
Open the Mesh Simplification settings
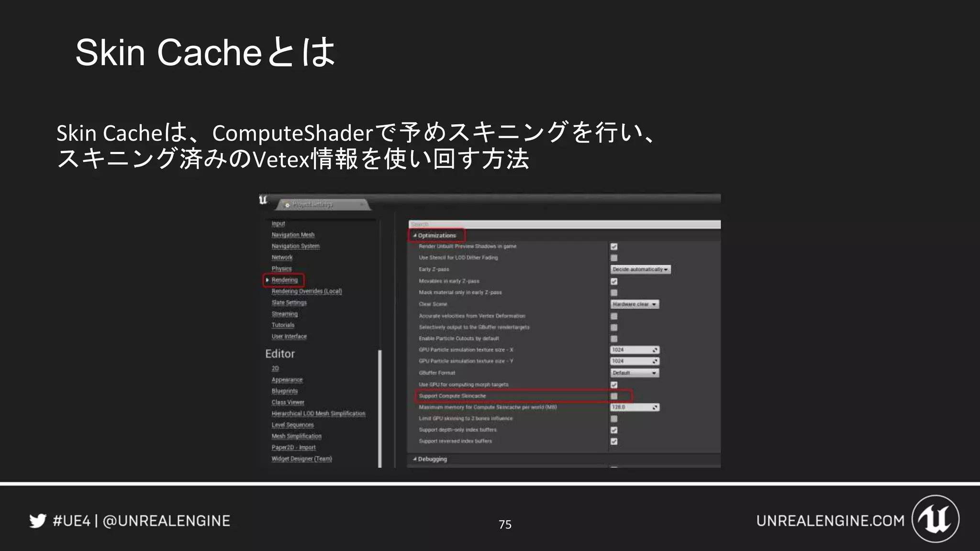[297, 436]
